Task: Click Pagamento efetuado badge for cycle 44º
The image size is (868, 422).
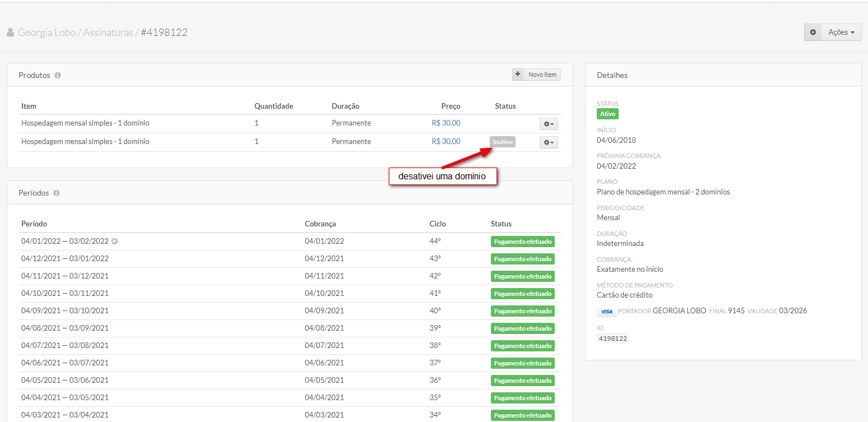Action: [522, 242]
